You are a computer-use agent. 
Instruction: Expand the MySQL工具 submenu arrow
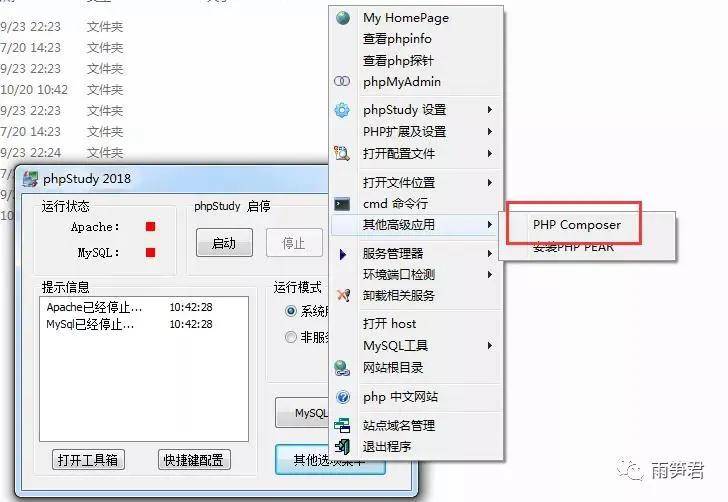490,346
